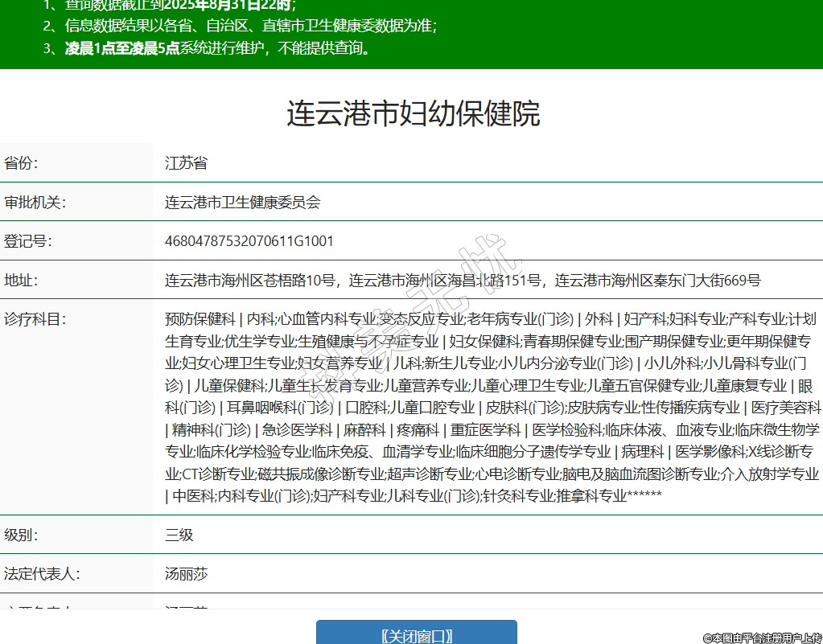Select the 三级 level value
Viewport: 823px width, 644px height.
click(x=179, y=535)
